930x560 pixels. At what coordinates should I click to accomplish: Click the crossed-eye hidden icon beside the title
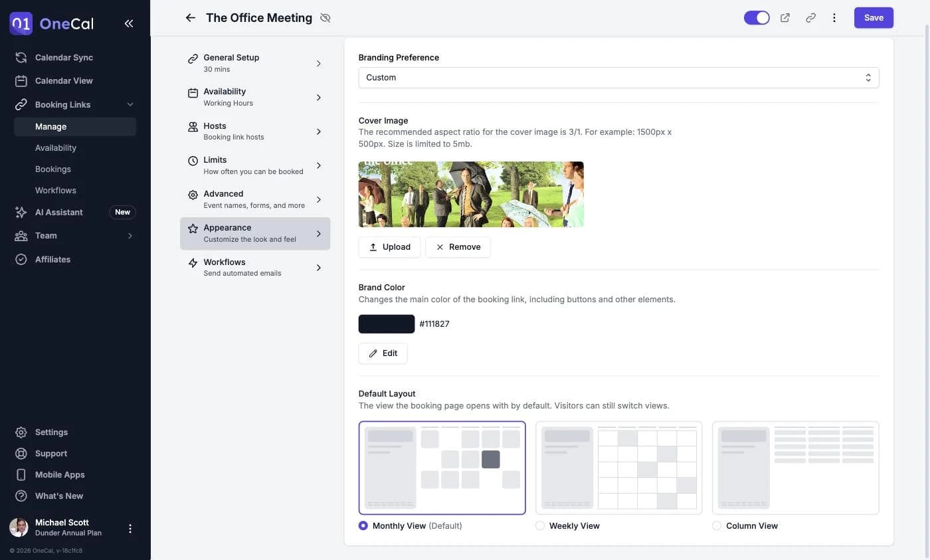325,18
